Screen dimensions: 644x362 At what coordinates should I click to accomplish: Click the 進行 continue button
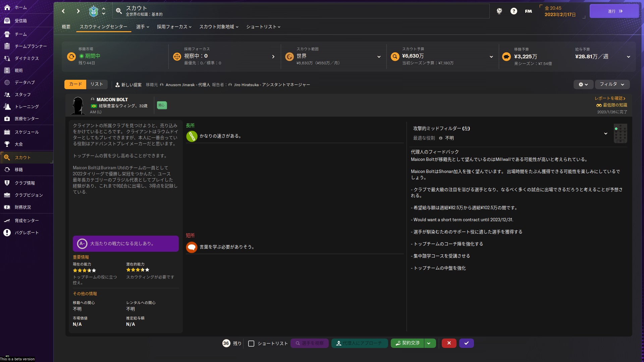coord(614,11)
